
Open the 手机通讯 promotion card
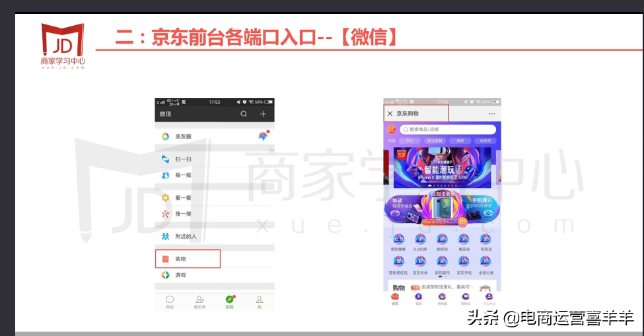(x=481, y=208)
